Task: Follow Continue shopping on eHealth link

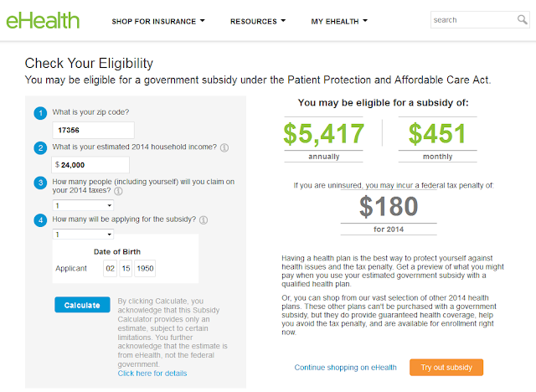Action: point(345,368)
